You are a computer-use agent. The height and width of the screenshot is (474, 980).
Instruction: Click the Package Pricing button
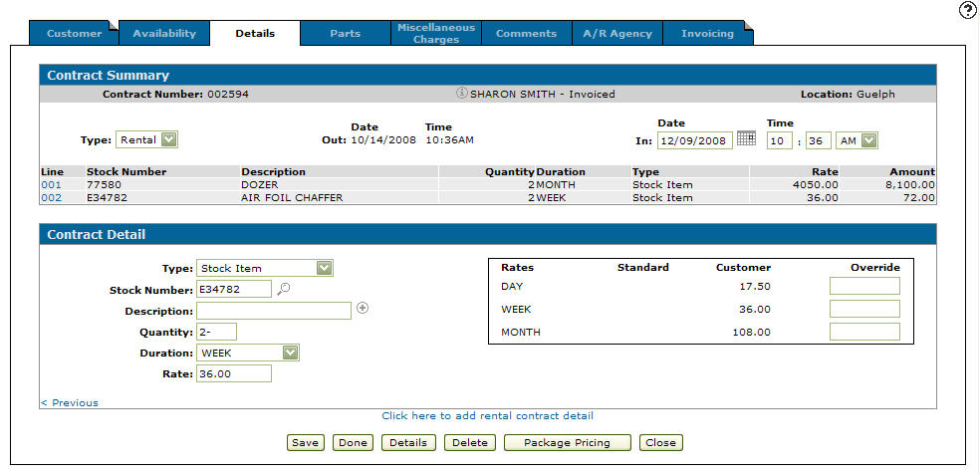point(567,442)
